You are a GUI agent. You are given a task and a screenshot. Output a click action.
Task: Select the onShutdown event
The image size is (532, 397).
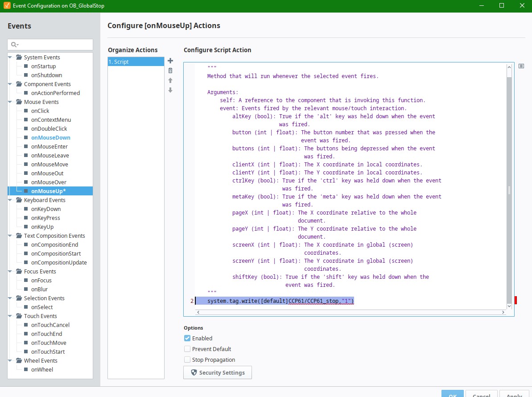(x=46, y=75)
